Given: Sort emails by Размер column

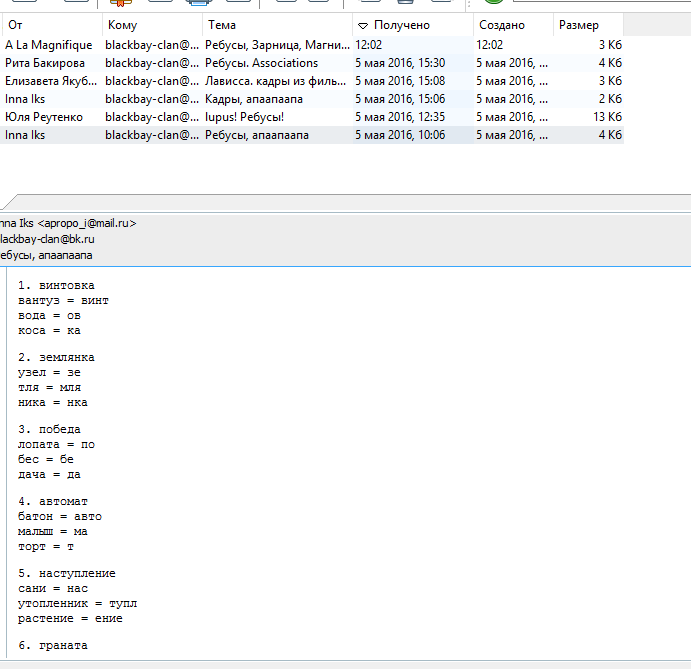Looking at the screenshot, I should (x=588, y=25).
